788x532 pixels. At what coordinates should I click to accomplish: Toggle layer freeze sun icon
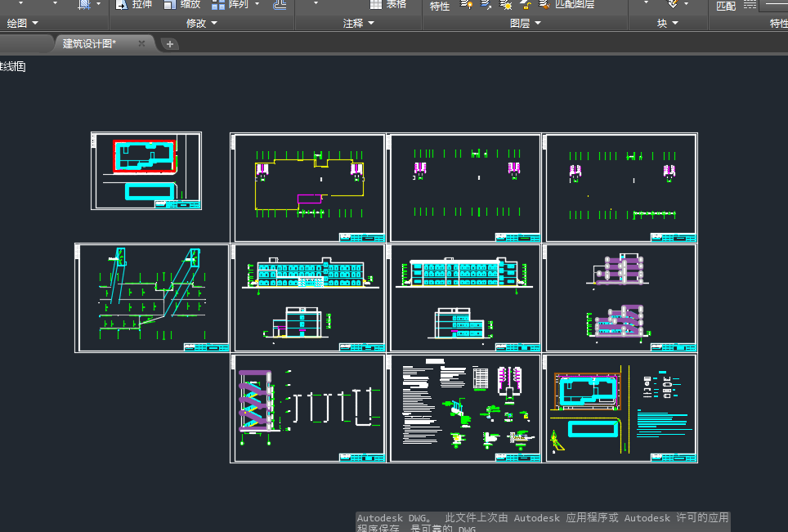coord(506,5)
